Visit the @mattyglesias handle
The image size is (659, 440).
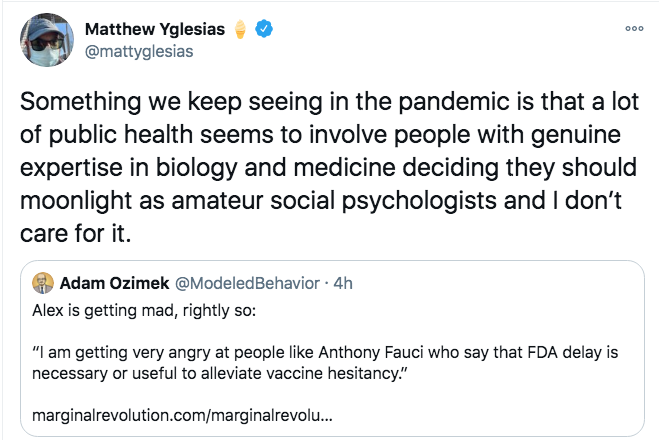[x=139, y=52]
